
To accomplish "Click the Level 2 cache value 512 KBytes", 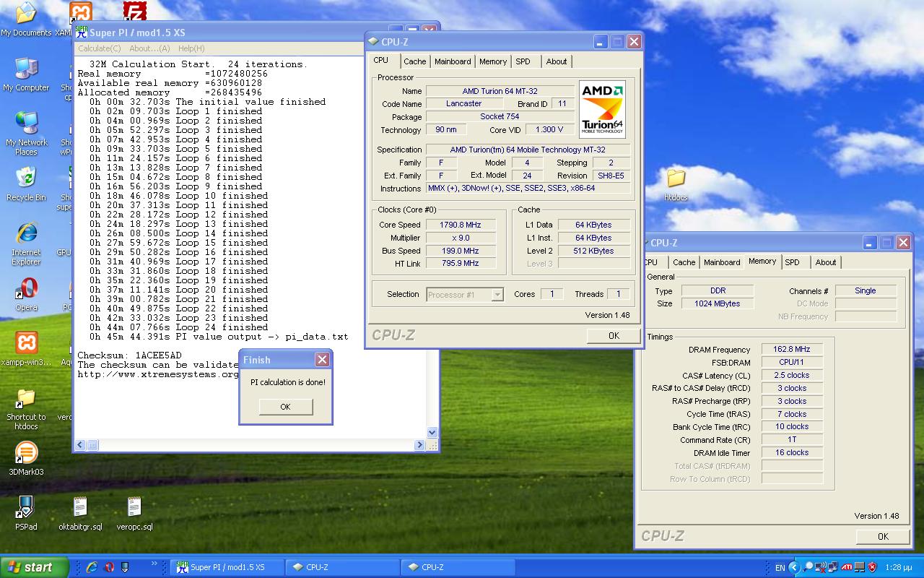I will click(595, 251).
